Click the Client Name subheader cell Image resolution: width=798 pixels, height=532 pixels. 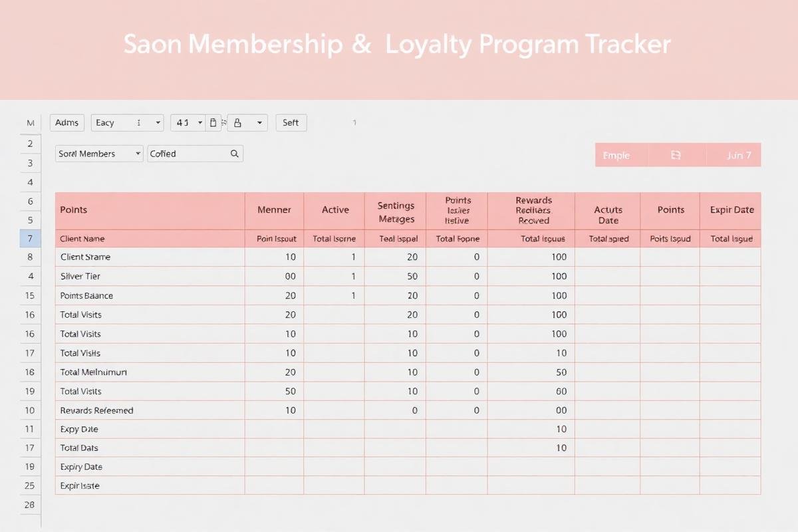pos(150,239)
